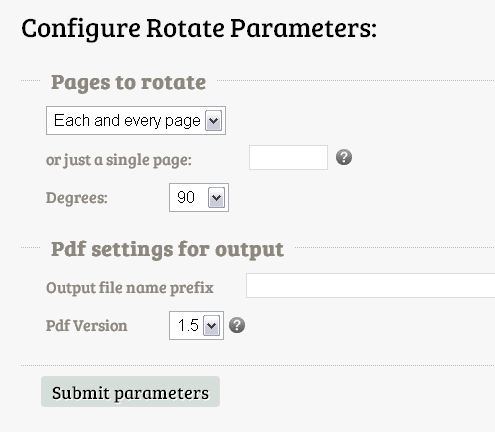Click the 'Output file name prefix' label
The image size is (495, 432).
130,288
